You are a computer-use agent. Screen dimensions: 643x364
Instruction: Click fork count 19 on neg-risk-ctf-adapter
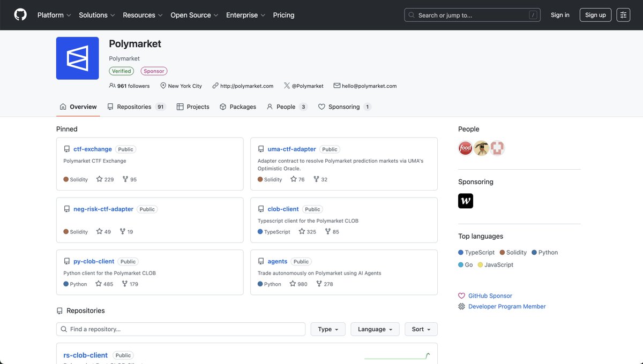click(126, 232)
